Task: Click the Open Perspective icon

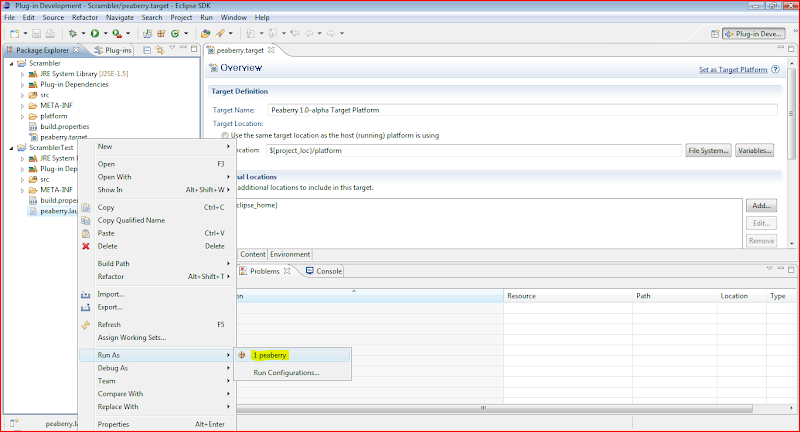Action: pos(715,34)
